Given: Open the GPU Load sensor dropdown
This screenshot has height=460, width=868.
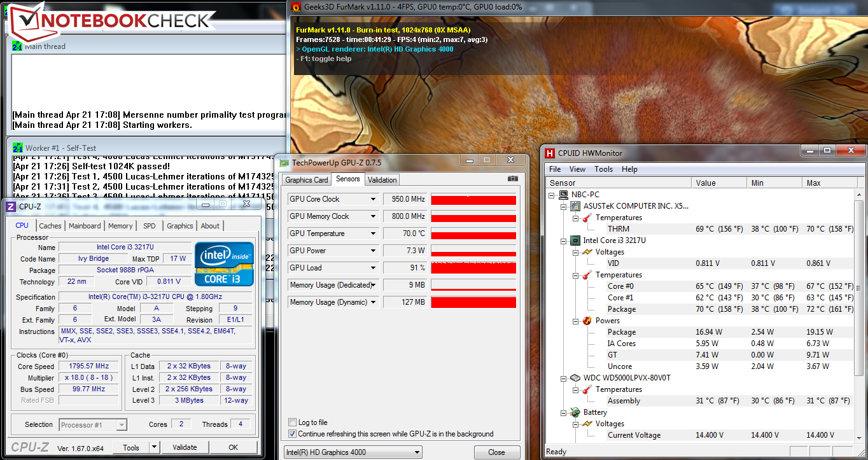Looking at the screenshot, I should [x=374, y=268].
